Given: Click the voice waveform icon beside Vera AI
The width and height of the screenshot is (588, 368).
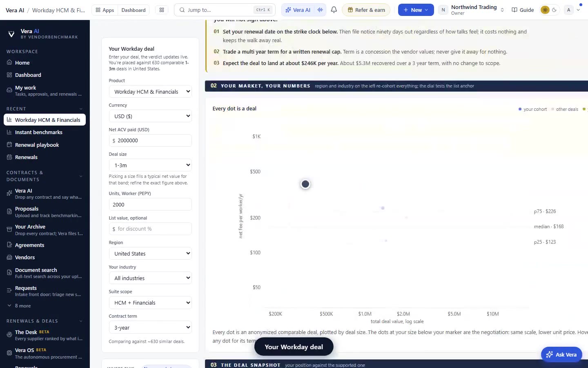Looking at the screenshot, I should [x=320, y=10].
